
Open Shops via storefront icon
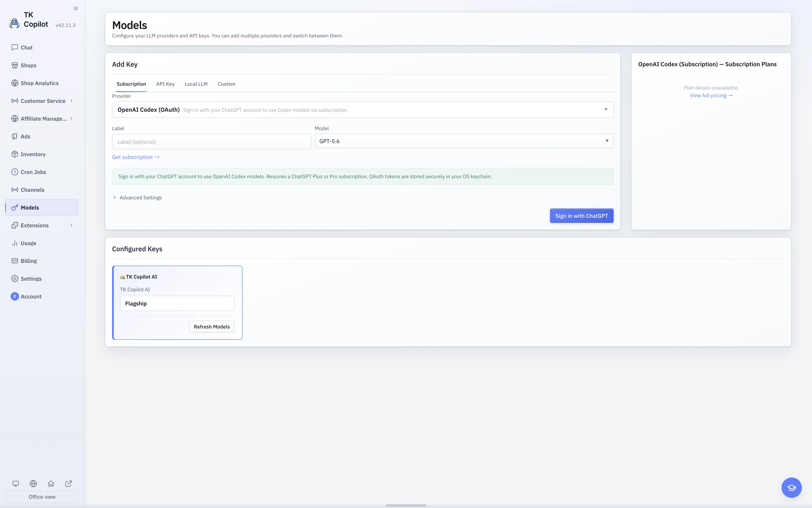click(x=14, y=65)
